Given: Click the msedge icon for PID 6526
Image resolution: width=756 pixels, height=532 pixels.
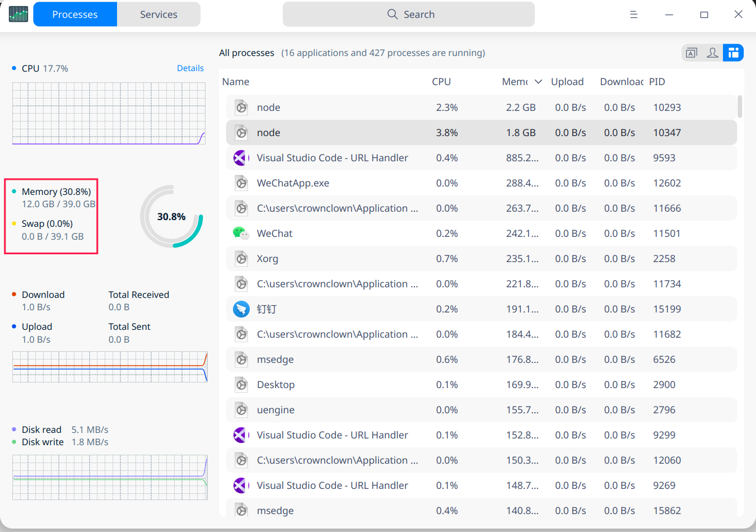Looking at the screenshot, I should (241, 360).
